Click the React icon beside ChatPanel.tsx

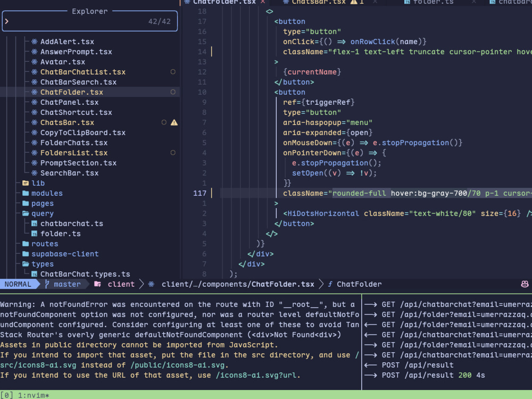34,103
